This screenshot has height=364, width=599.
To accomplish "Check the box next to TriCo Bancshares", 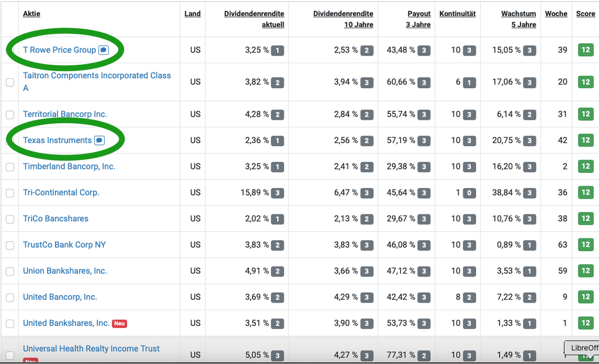I will point(10,219).
